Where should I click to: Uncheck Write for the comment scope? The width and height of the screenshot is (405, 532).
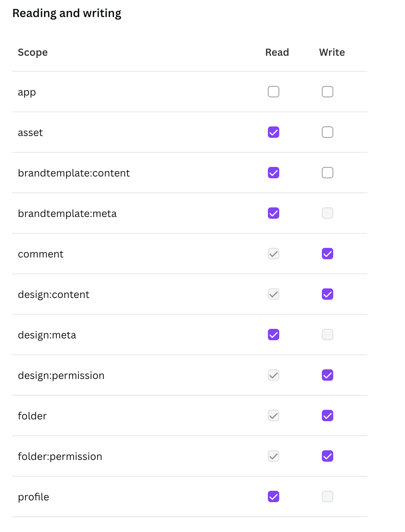[x=328, y=254]
